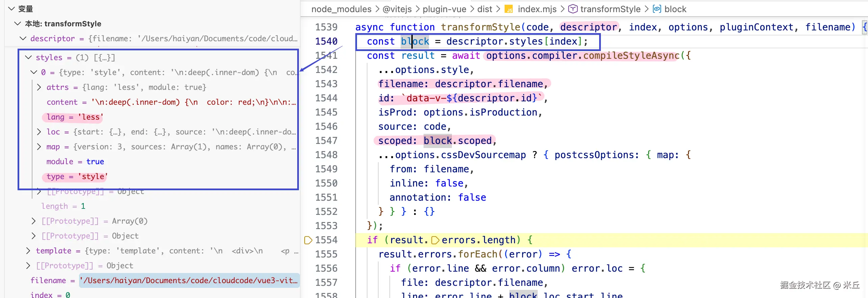This screenshot has width=868, height=298.
Task: Select the module = true variable
Action: (75, 162)
